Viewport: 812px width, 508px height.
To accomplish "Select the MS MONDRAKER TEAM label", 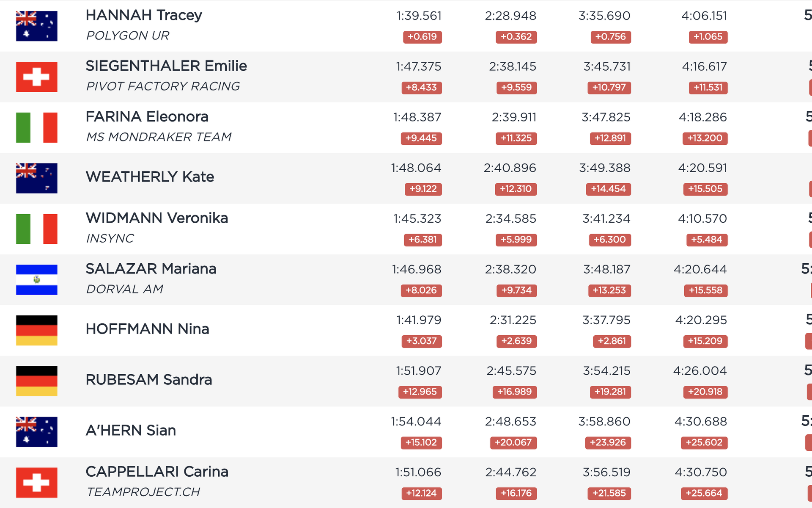I will tap(159, 137).
